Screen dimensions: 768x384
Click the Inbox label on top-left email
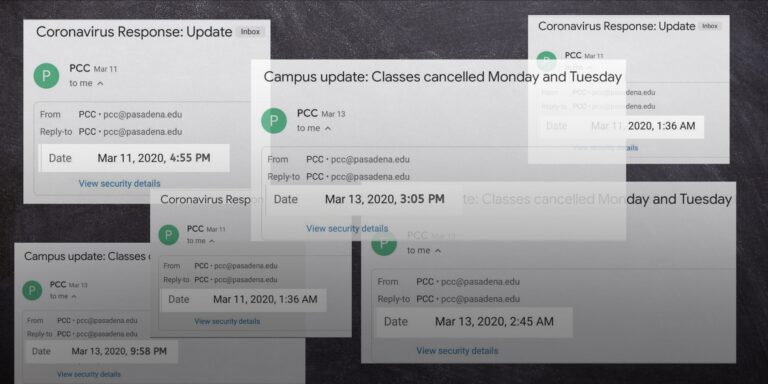[x=250, y=32]
